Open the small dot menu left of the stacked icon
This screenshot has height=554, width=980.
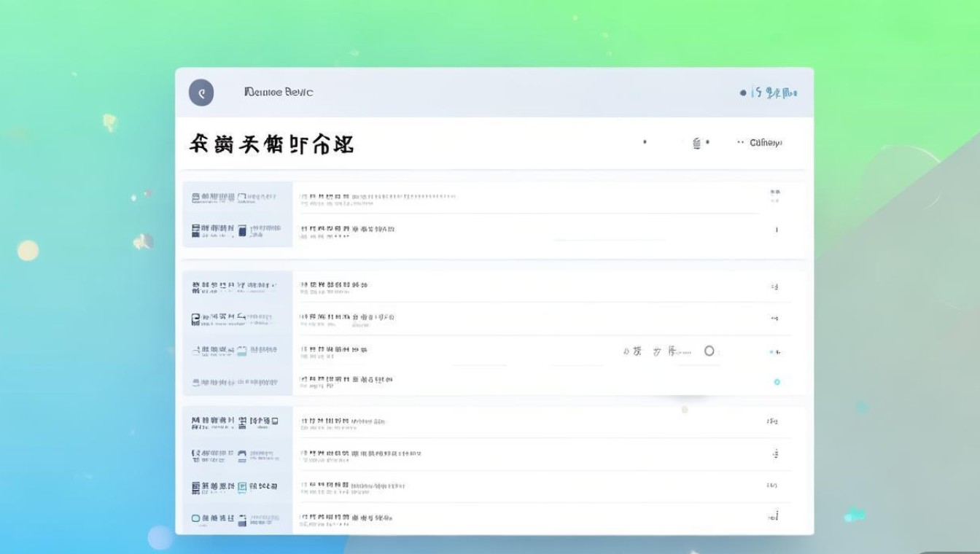point(645,142)
